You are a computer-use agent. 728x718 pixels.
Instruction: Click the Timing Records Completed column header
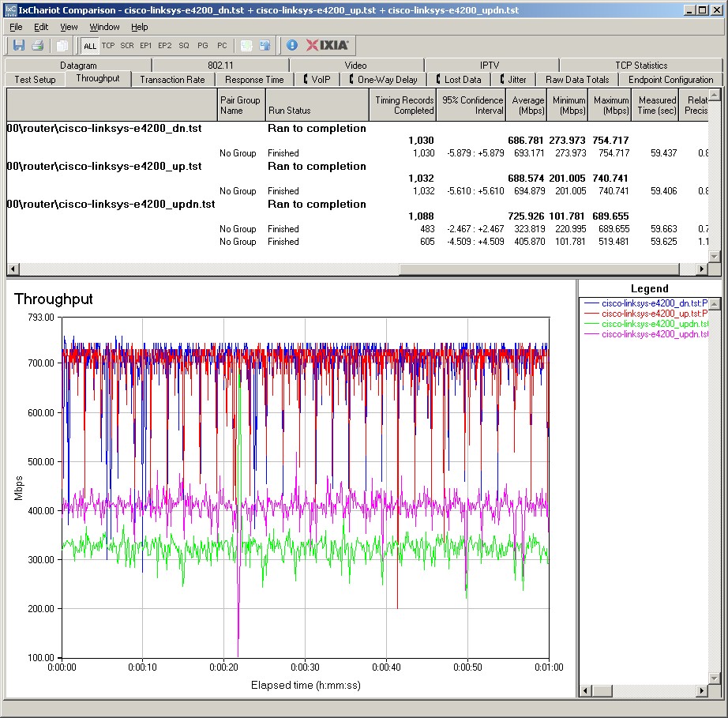pyautogui.click(x=403, y=105)
